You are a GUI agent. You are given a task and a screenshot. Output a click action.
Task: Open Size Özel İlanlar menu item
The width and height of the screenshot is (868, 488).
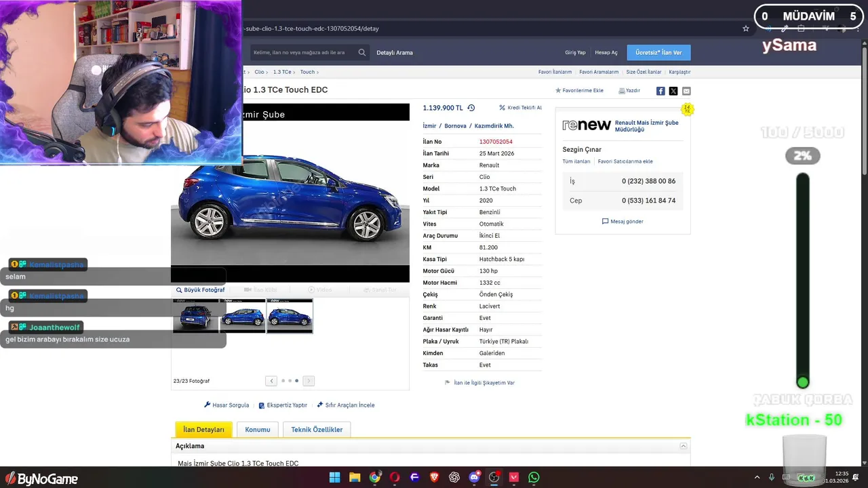[x=644, y=72]
